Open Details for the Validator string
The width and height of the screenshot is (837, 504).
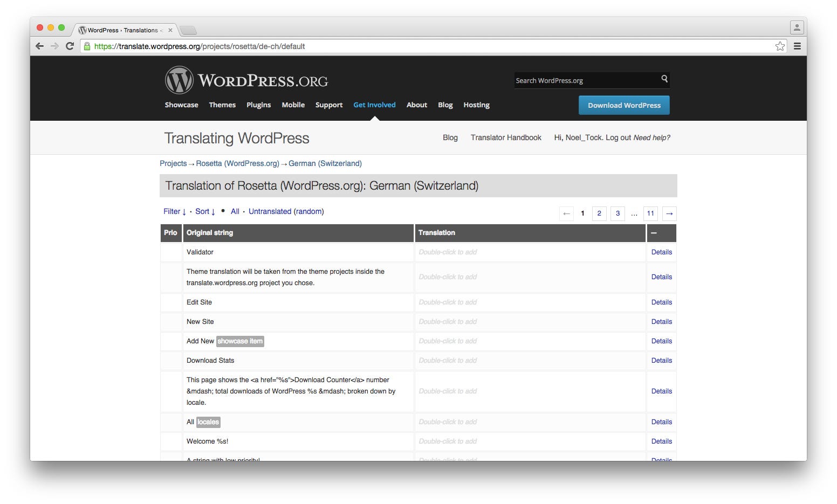(662, 252)
